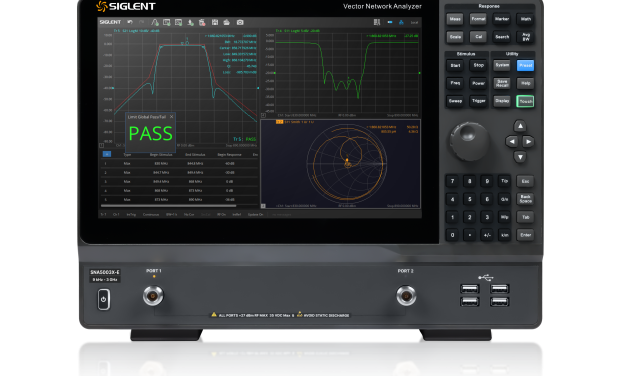Push the Help key
Viewport: 627px width, 376px height.
pyautogui.click(x=525, y=83)
